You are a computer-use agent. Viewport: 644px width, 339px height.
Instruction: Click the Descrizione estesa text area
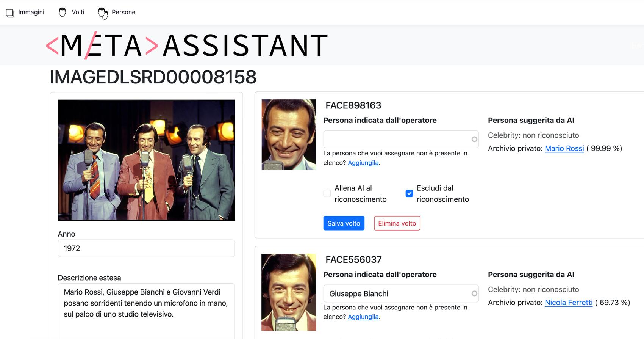(146, 311)
